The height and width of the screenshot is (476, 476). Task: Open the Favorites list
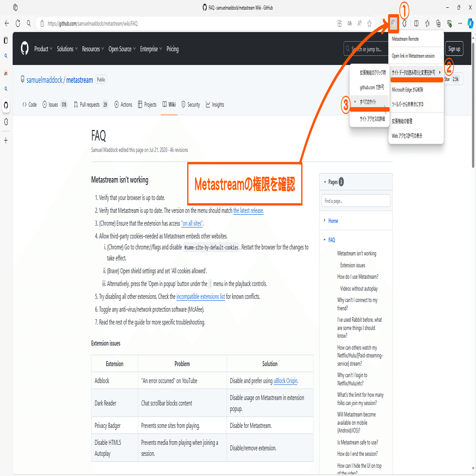tap(427, 23)
